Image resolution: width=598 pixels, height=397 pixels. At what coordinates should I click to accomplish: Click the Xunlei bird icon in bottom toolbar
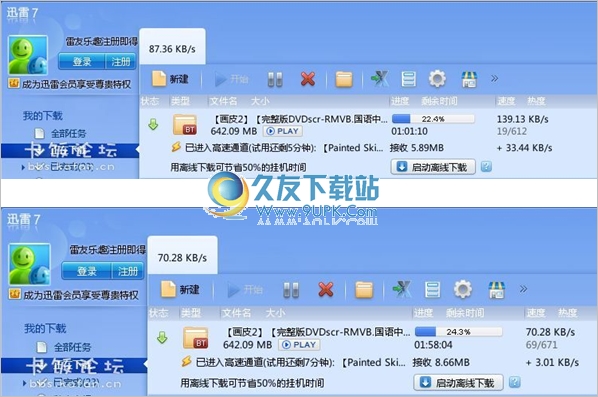click(x=402, y=289)
